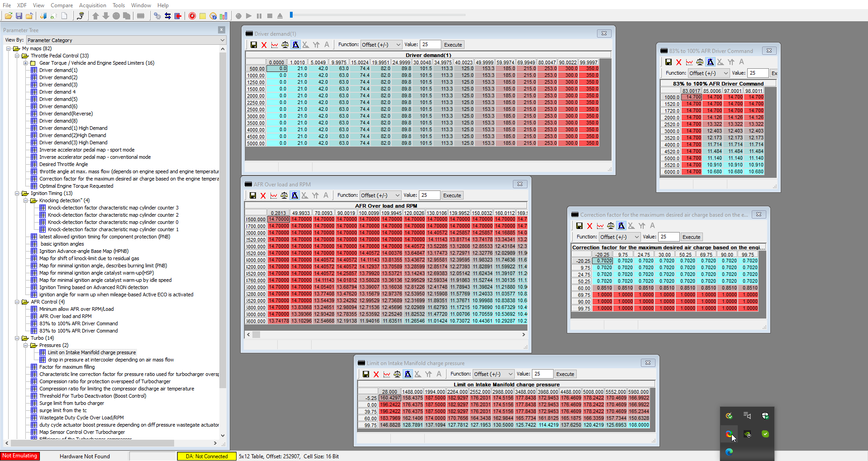Viewport: 868px width, 461px height.
Task: Click the up arrow upload icon in toolbar
Action: pos(95,16)
